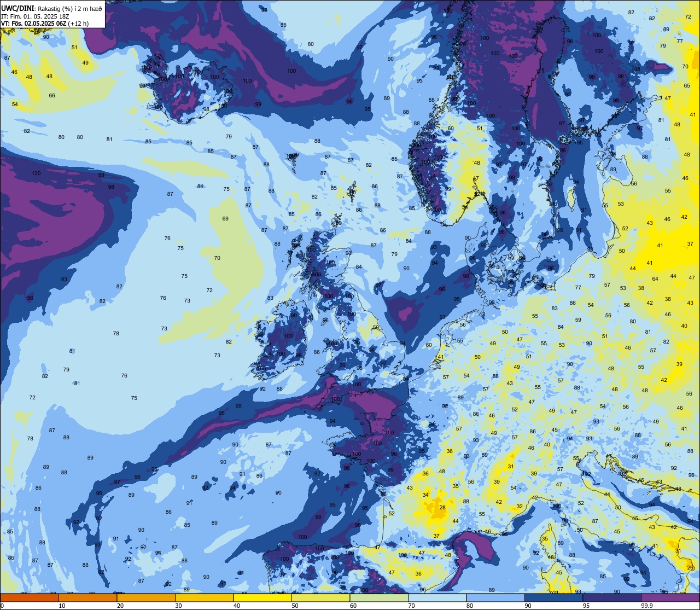Select the pale blue 70–80 legend segment
700x610 pixels.
pyautogui.click(x=437, y=598)
